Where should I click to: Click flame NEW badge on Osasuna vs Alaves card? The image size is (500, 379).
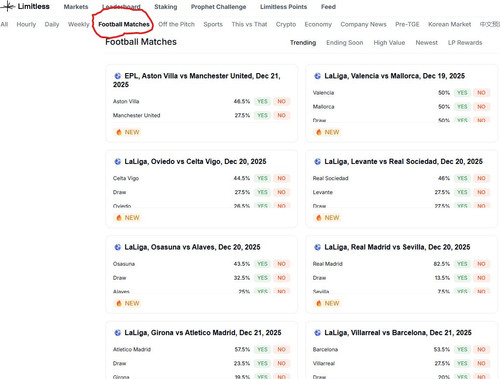127,303
